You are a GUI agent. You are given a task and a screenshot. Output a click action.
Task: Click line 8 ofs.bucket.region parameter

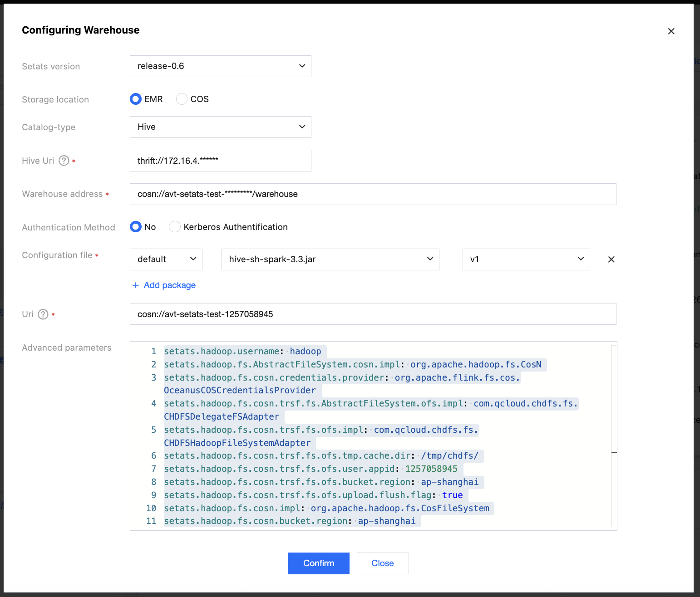[x=321, y=482]
